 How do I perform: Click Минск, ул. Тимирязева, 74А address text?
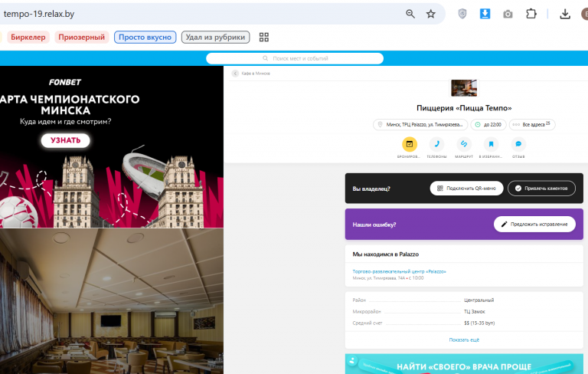click(379, 278)
